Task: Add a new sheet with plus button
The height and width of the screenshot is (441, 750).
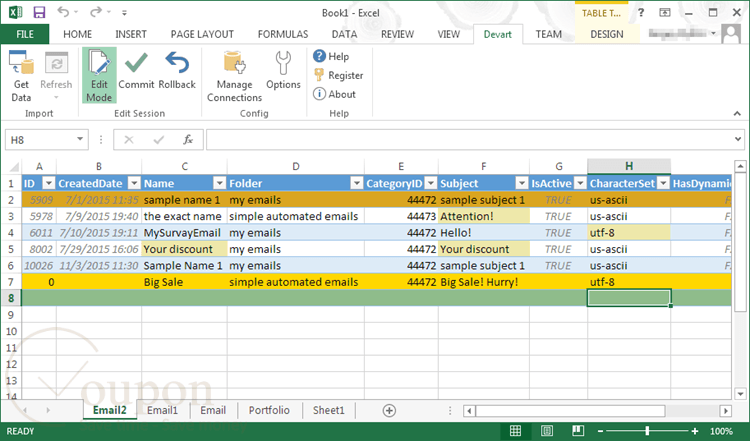Action: tap(389, 410)
